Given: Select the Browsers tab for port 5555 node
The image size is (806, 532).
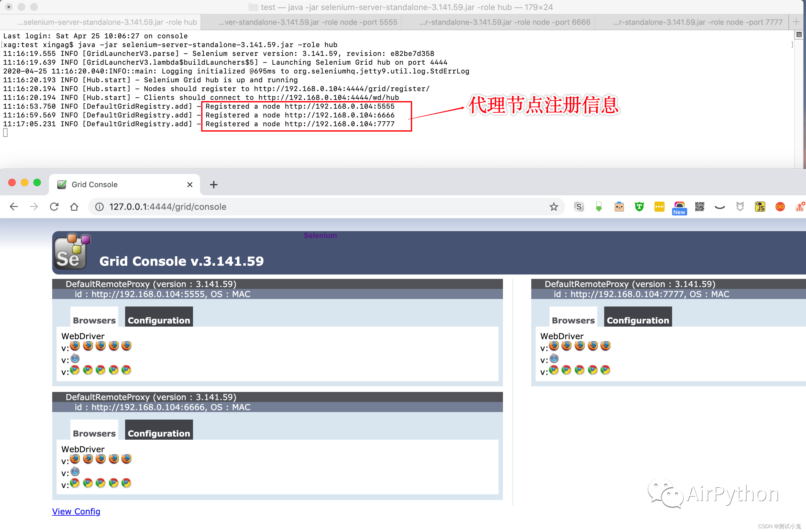Looking at the screenshot, I should coord(93,320).
